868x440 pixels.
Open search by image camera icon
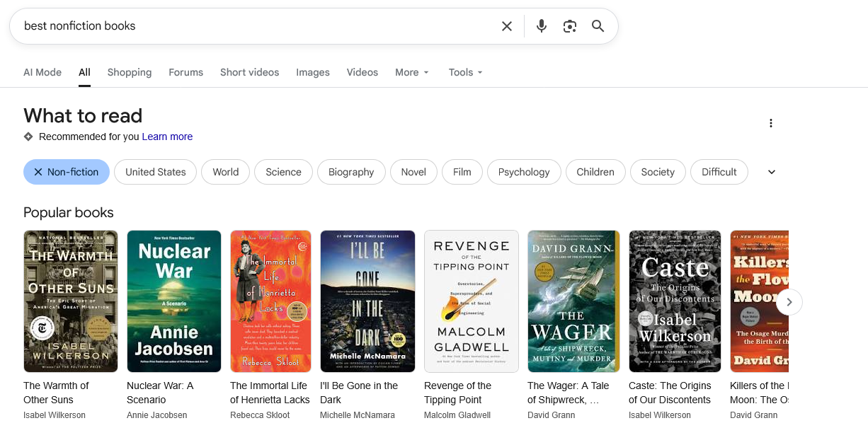pyautogui.click(x=570, y=26)
